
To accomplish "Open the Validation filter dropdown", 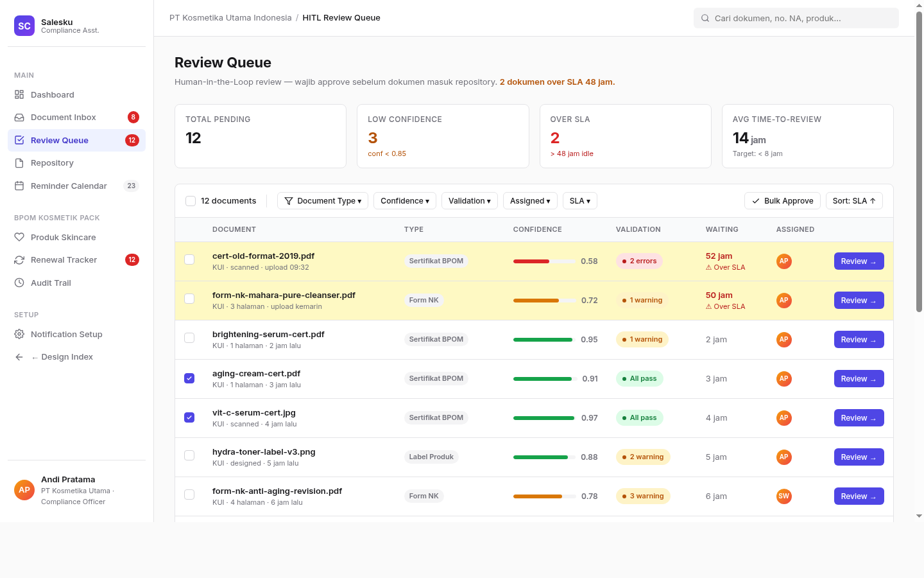I will (x=470, y=201).
